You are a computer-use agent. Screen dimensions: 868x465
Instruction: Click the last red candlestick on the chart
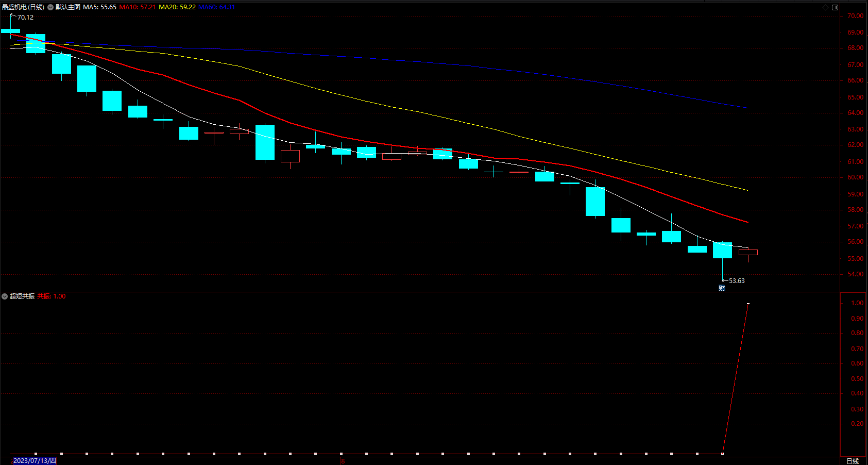(x=748, y=252)
